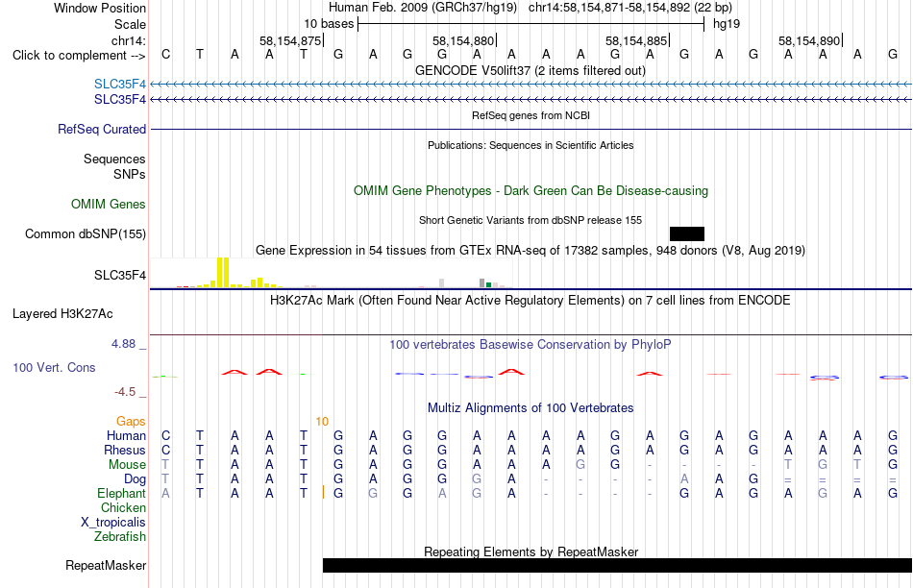Screen dimensions: 913x588
Task: Click the H3K27Ac Mark track title
Action: pos(531,301)
